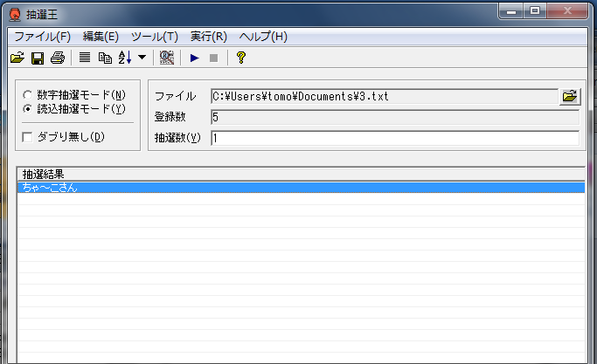Screen dimensions: 597x364
Task: Select the result row ちゃ～こさん
Action: point(301,188)
